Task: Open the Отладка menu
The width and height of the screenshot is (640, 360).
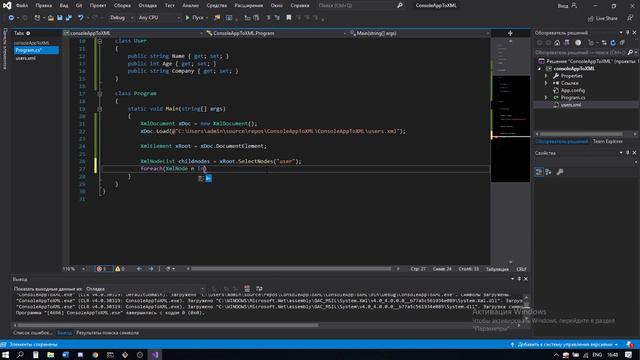Action: point(147,5)
